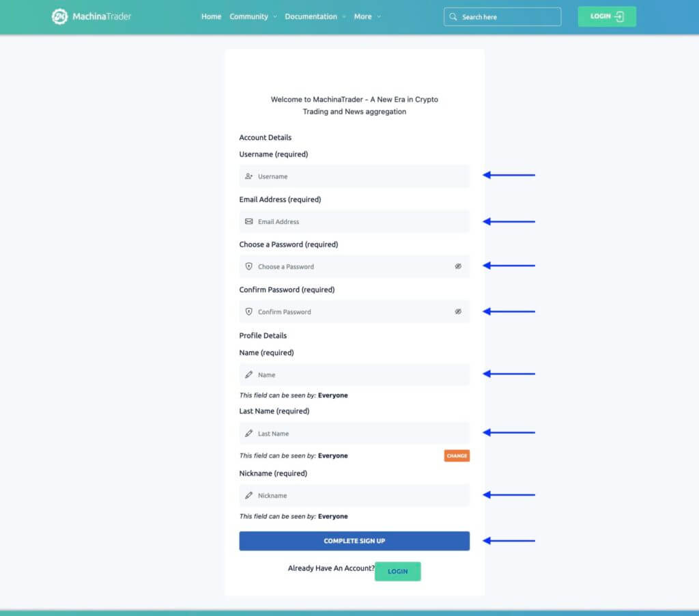Expand the Community dropdown chevron
Screen dimensions: 699x616
coord(275,16)
